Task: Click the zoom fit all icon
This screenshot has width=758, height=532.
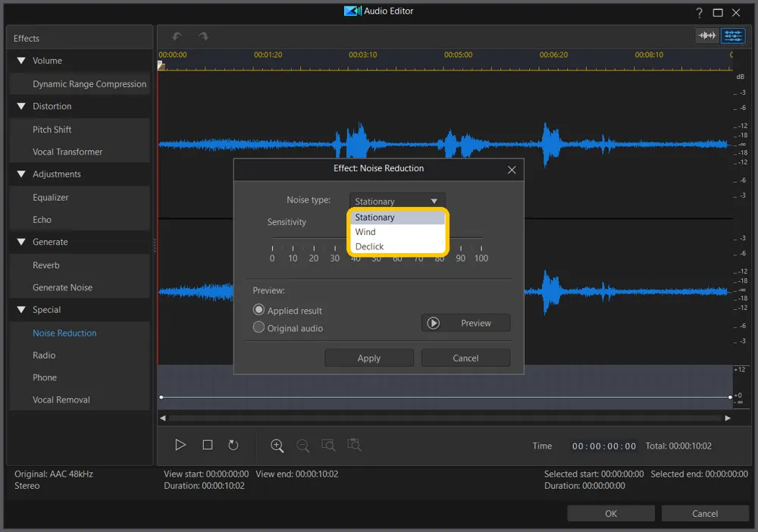Action: [x=354, y=445]
